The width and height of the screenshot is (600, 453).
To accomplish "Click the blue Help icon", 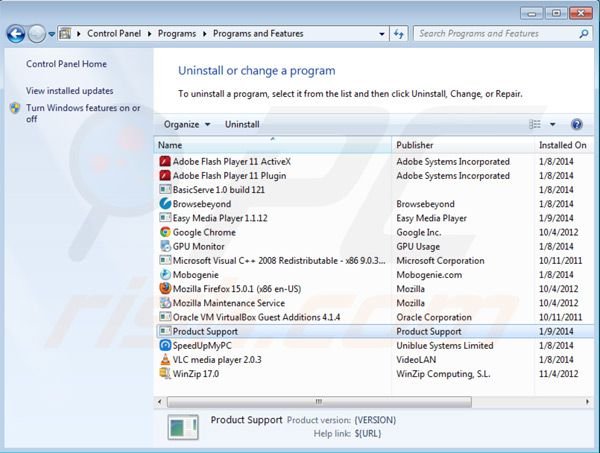I will (x=577, y=124).
